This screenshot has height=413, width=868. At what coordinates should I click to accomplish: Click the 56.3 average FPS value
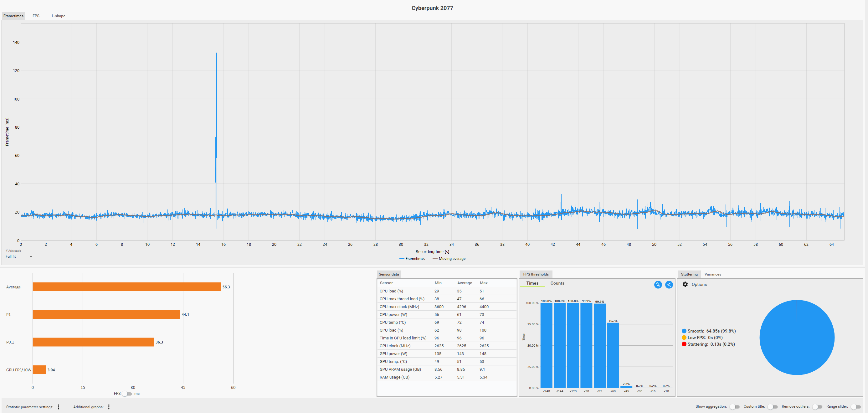[x=226, y=287]
